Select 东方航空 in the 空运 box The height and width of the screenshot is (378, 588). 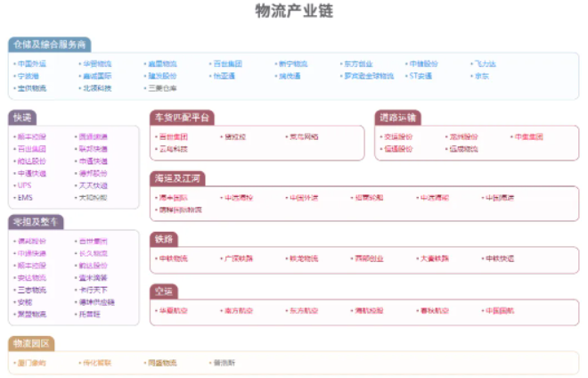click(303, 310)
